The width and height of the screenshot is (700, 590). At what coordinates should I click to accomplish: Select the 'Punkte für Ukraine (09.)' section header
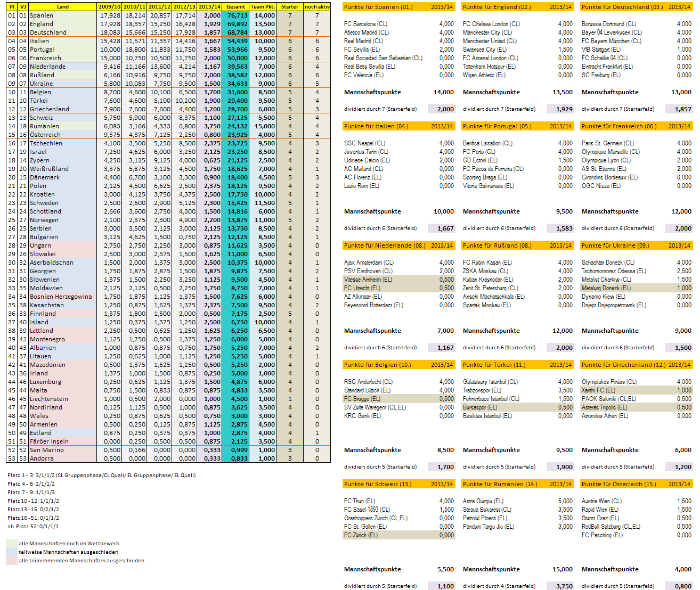click(x=637, y=245)
